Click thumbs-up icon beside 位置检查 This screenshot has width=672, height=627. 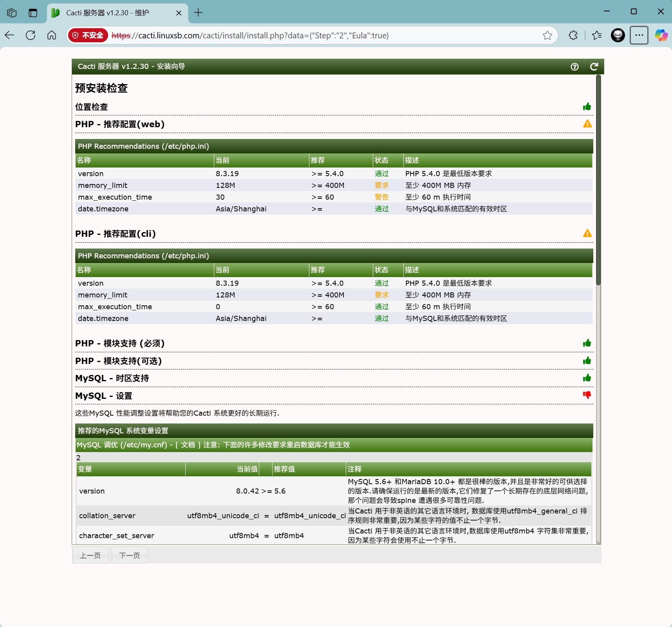[587, 106]
